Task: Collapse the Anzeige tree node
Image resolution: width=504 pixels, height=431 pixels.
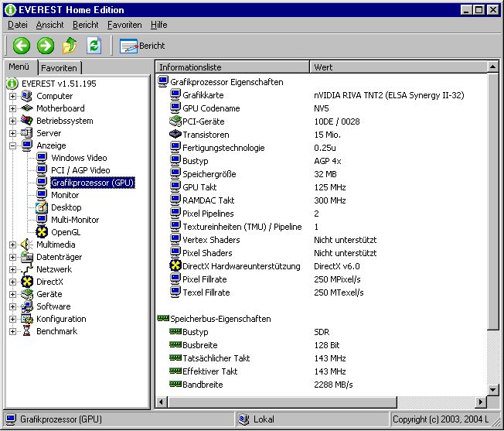Action: click(x=12, y=145)
